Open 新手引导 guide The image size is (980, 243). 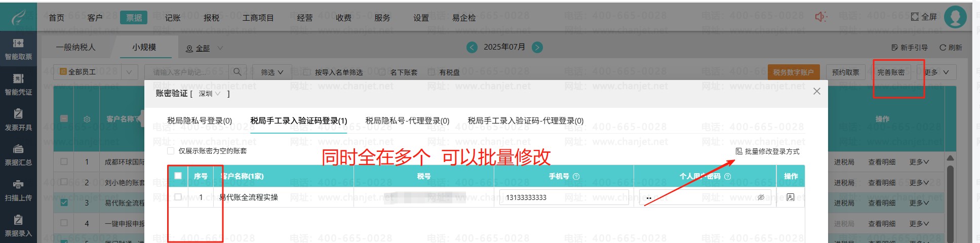pos(910,47)
